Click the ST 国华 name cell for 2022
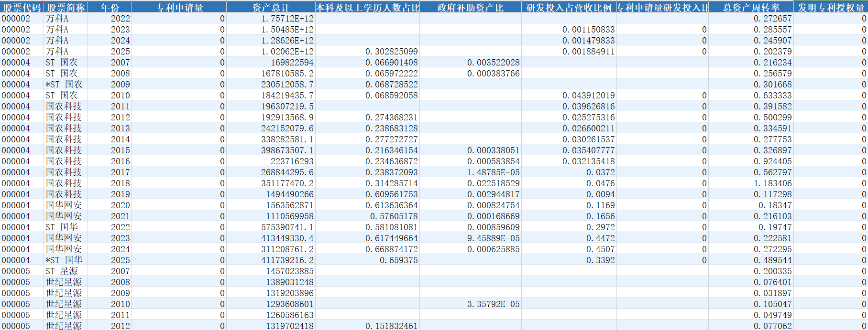The height and width of the screenshot is (330, 868). click(x=66, y=227)
